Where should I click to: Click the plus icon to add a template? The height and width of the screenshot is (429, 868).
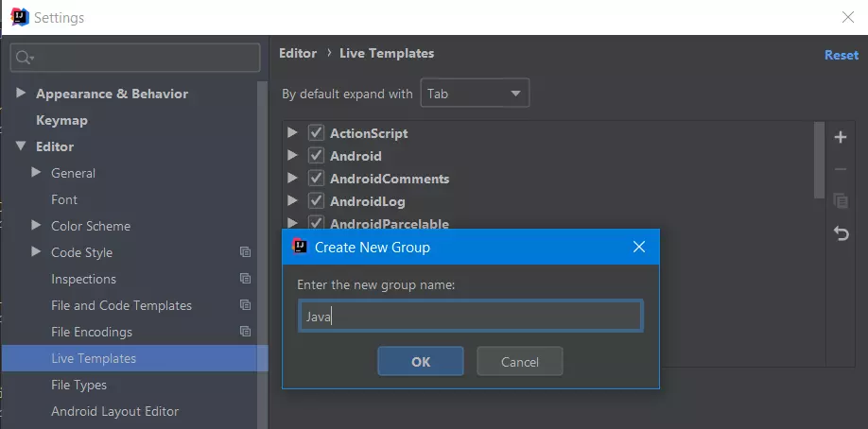click(841, 137)
